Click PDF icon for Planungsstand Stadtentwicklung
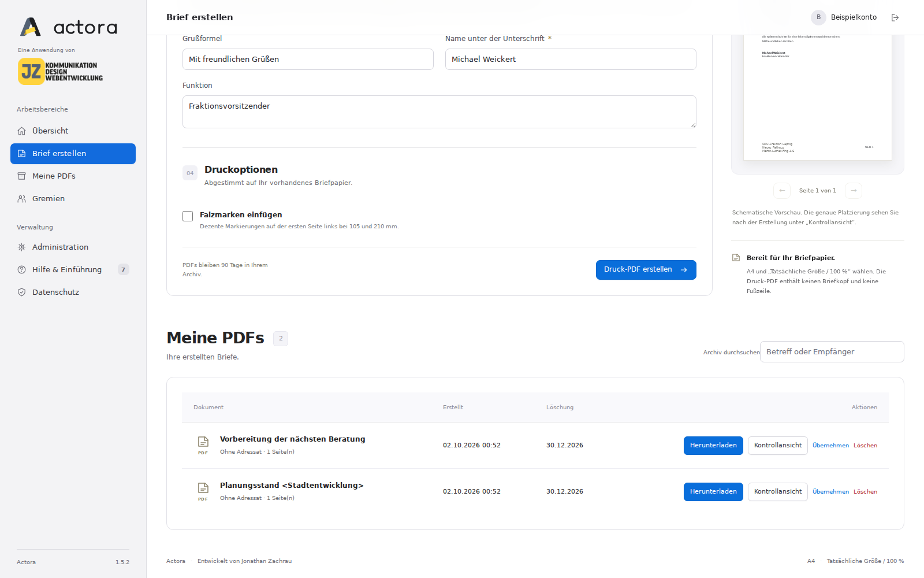The image size is (924, 578). pyautogui.click(x=203, y=491)
